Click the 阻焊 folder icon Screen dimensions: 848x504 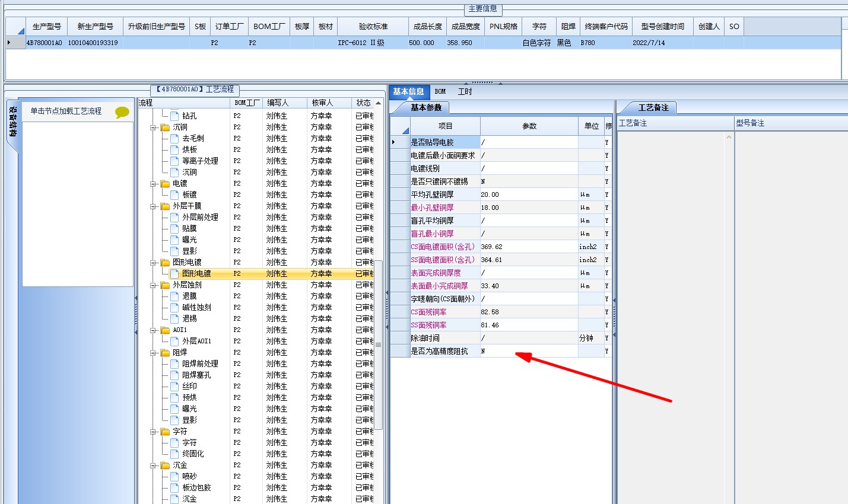(x=166, y=352)
